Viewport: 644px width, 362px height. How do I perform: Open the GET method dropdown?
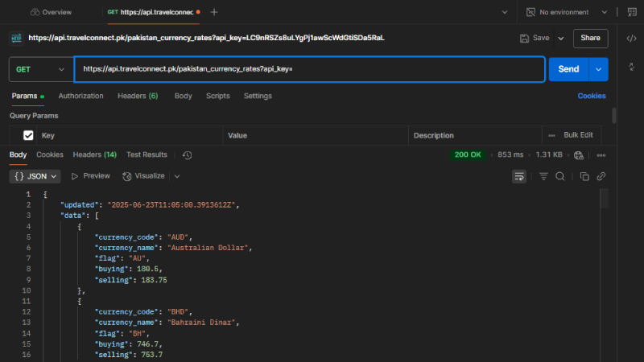(40, 69)
